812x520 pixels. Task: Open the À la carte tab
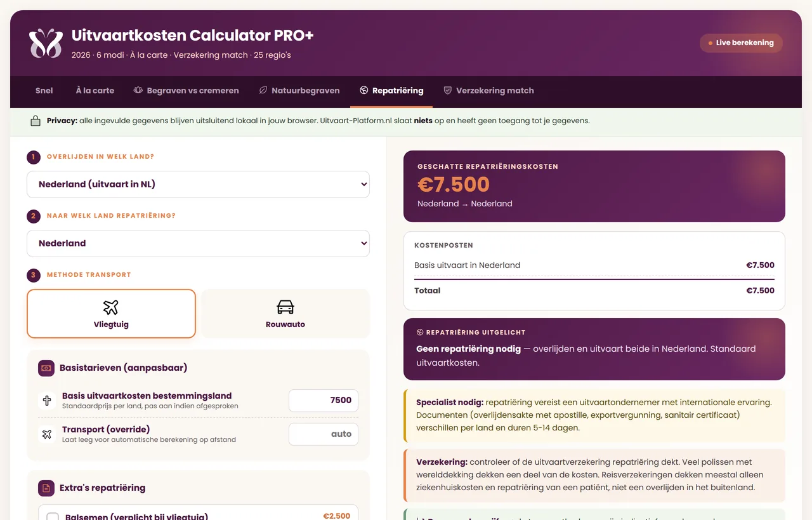coord(95,91)
